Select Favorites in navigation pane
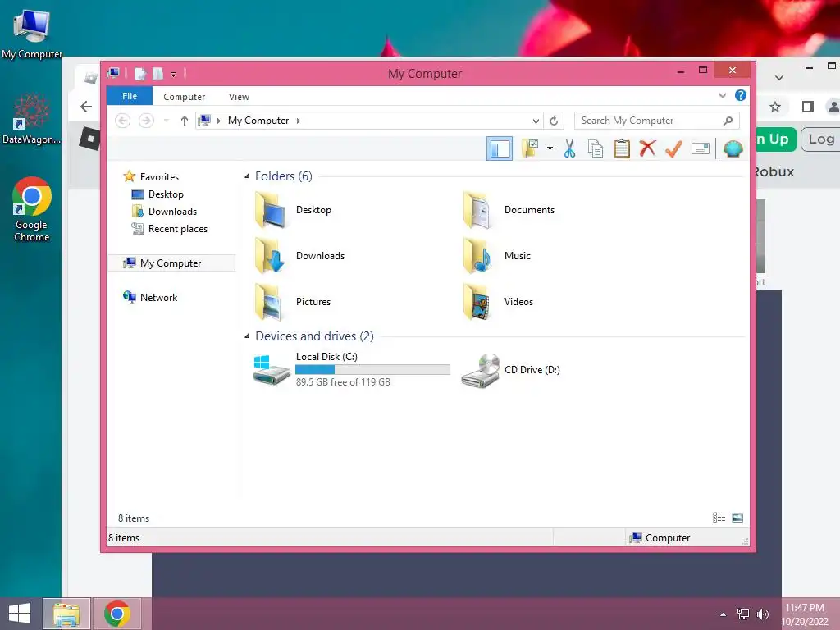This screenshot has height=630, width=840. pos(151,177)
